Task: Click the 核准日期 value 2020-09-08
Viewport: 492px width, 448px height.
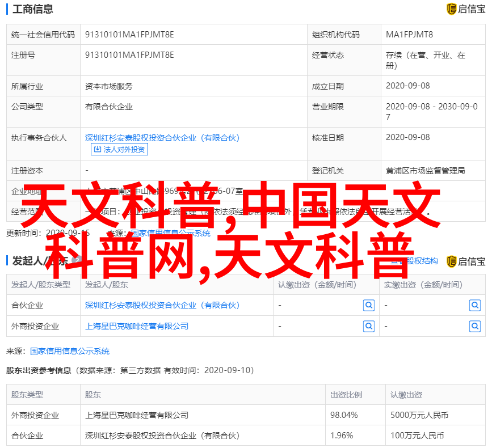Action: pos(407,137)
